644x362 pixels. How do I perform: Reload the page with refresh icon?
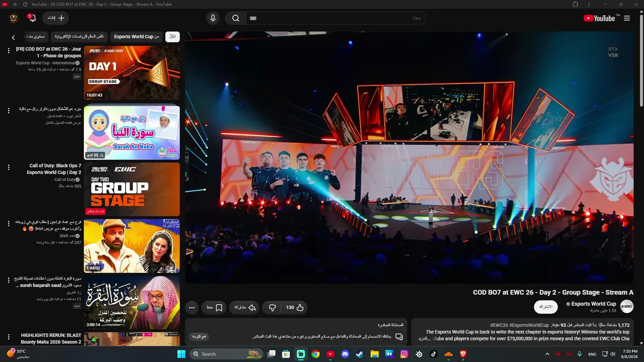click(25, 4)
